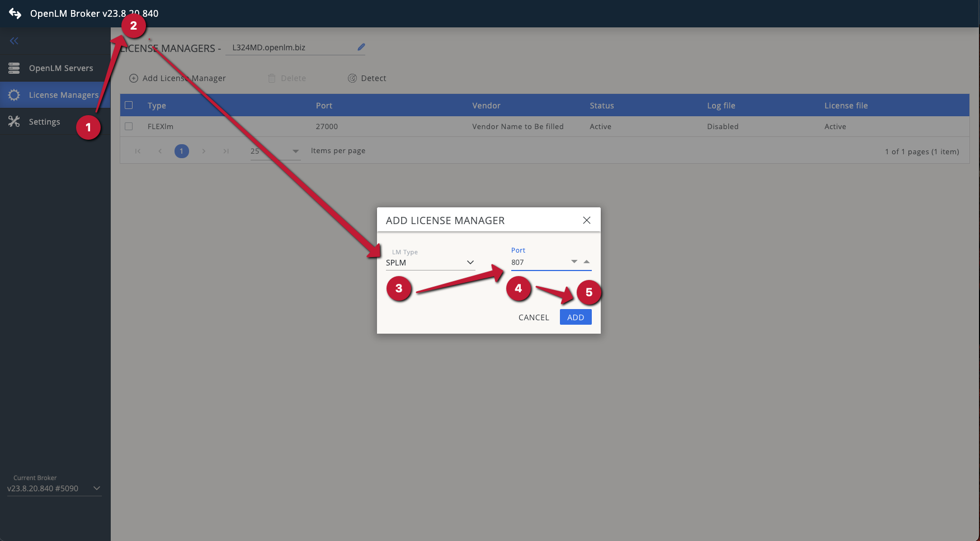
Task: Click the pencil edit icon beside hostname
Action: tap(361, 47)
